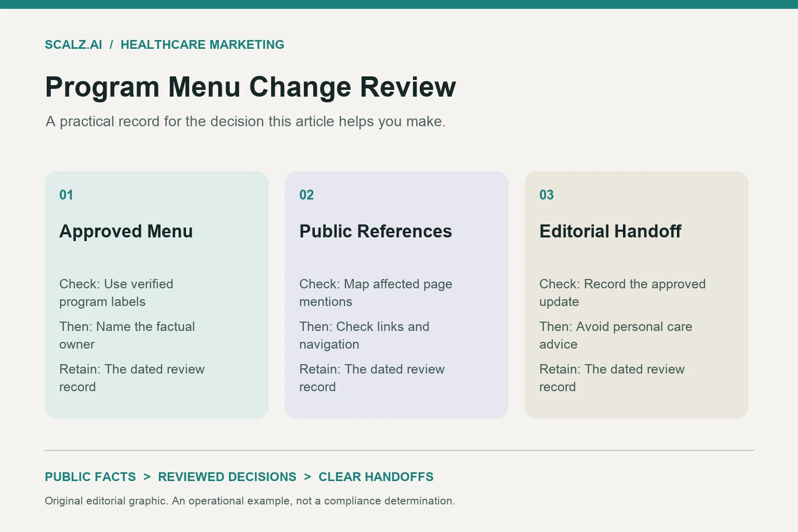Click the PUBLIC FACTS footer label
The image size is (798, 532).
(90, 477)
